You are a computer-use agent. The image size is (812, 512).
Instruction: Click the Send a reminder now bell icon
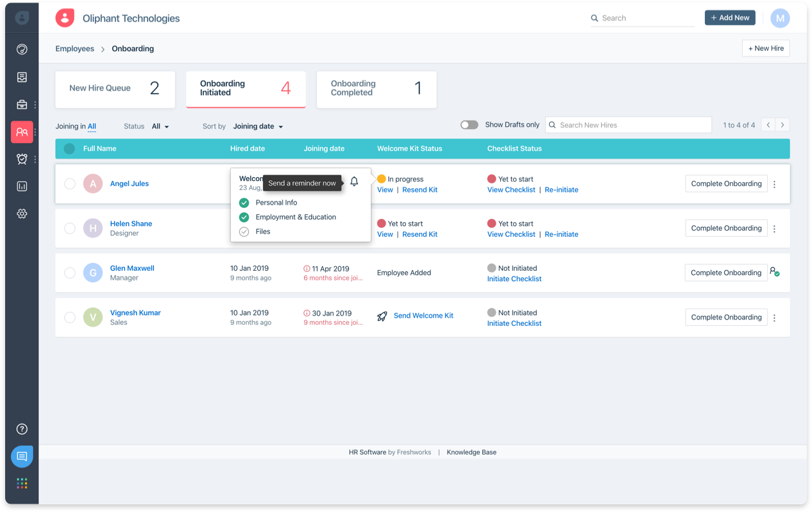[x=354, y=182]
